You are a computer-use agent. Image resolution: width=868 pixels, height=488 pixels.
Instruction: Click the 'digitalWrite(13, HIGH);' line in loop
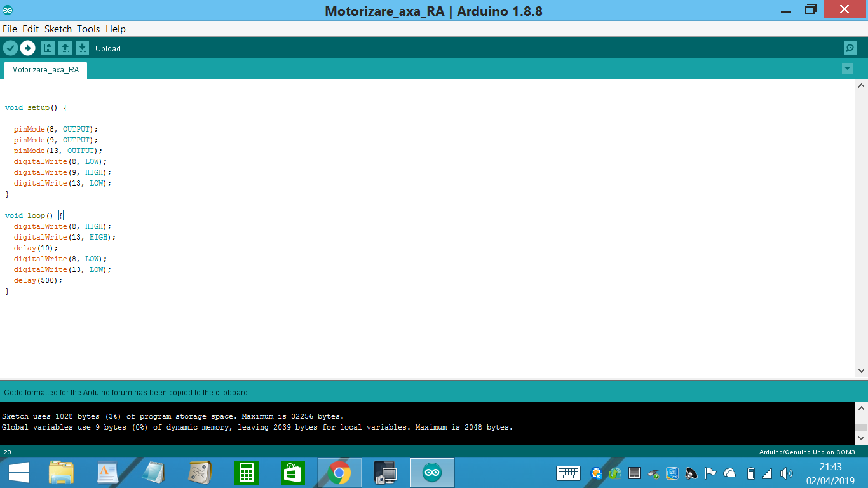click(65, 238)
